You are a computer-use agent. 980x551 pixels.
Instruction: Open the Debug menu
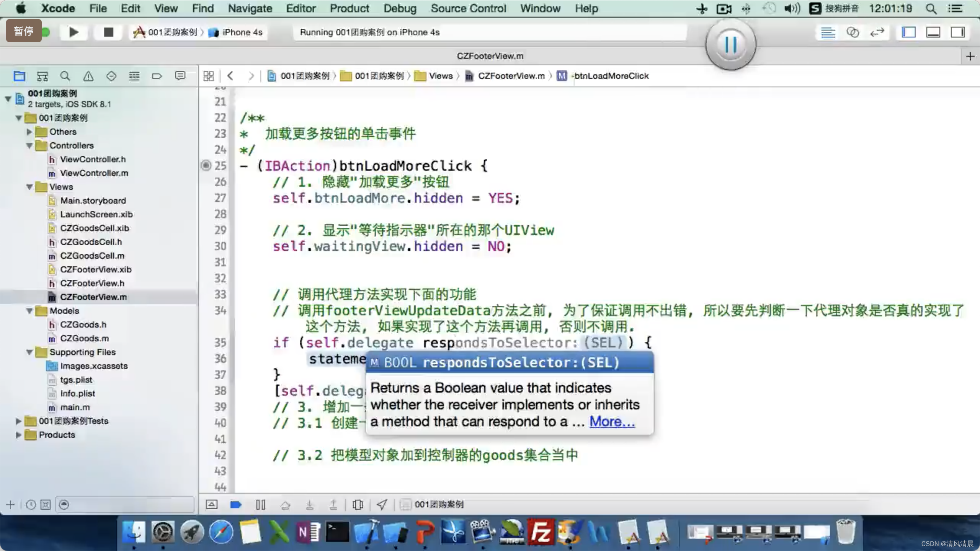pyautogui.click(x=400, y=8)
